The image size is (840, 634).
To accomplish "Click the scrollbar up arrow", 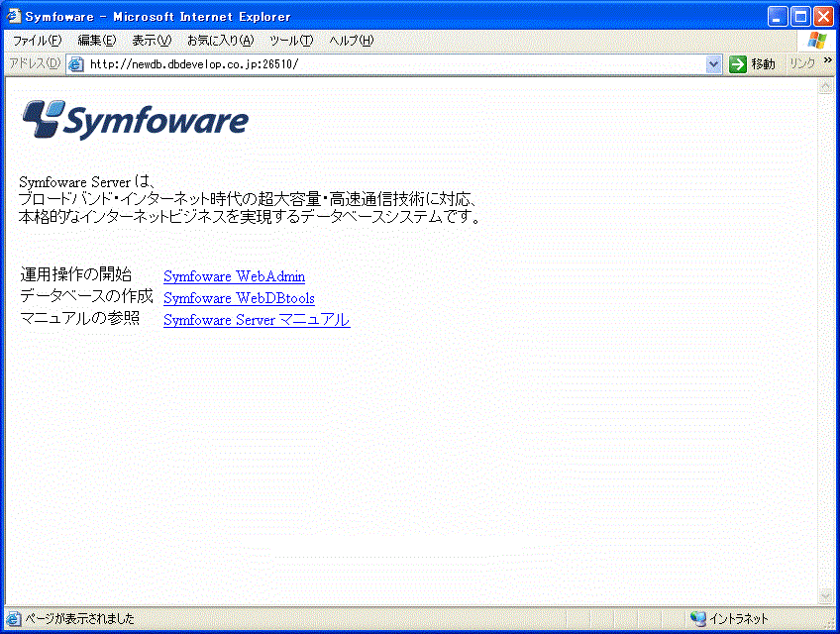I will (x=825, y=86).
